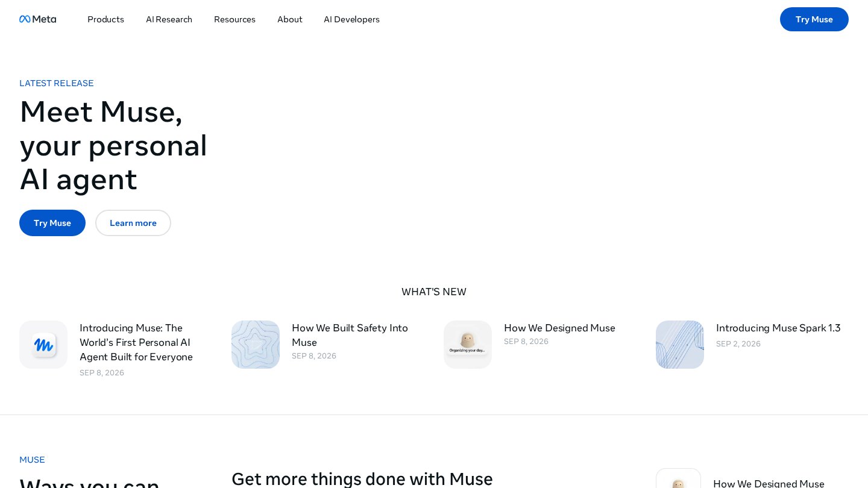Click Get more things done with Muse heading
Viewport: 868px width, 488px height.
[x=362, y=479]
